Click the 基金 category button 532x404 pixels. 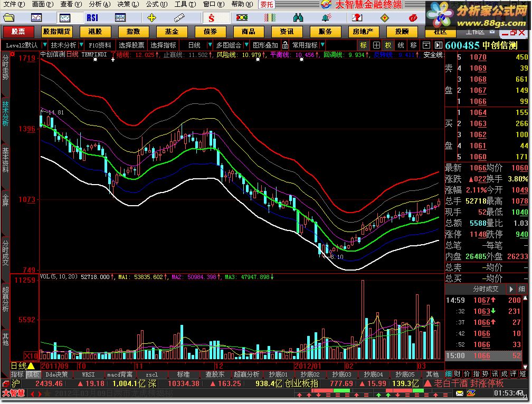[x=172, y=32]
